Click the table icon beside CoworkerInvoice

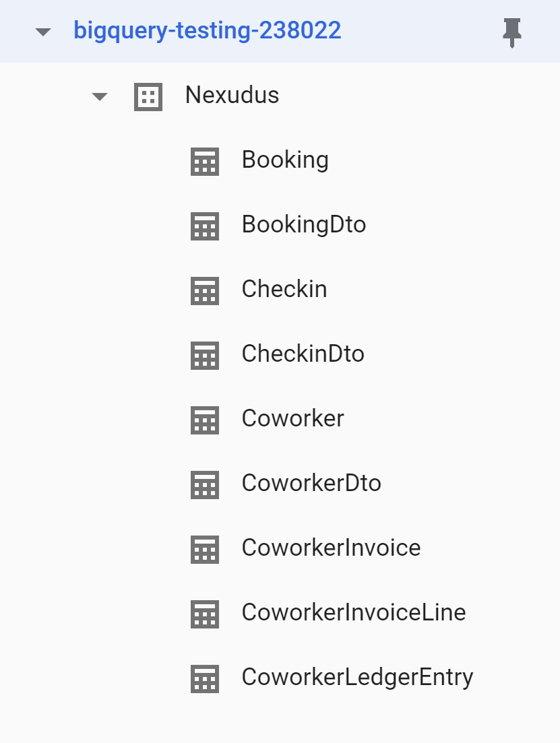pyautogui.click(x=205, y=550)
